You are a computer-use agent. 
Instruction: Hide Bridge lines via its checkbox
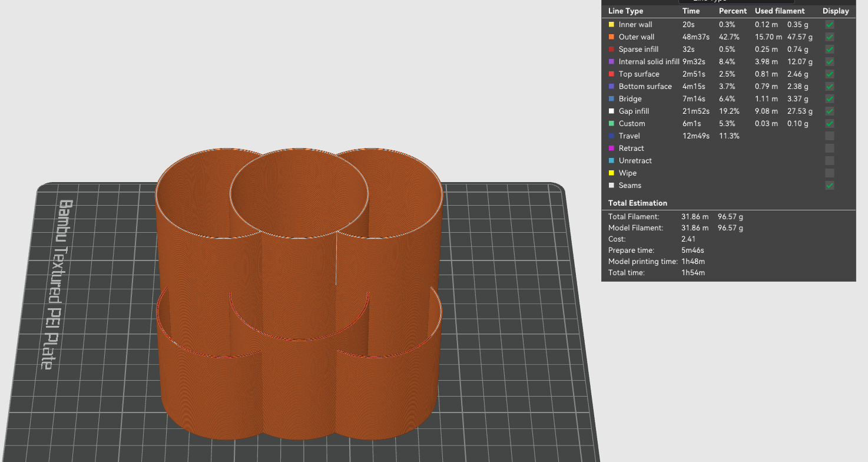(829, 99)
